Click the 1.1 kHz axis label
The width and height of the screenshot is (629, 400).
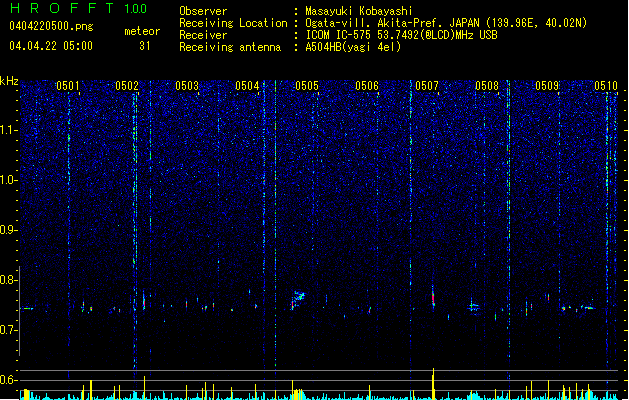click(9, 130)
